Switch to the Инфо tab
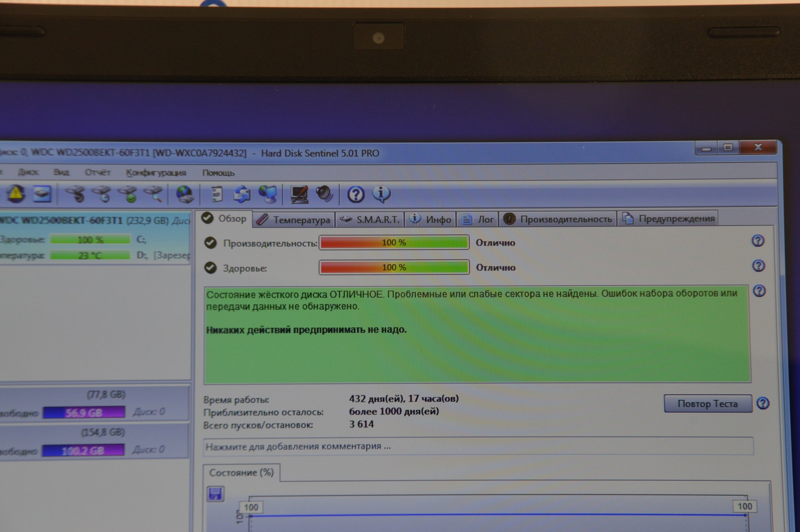The width and height of the screenshot is (800, 532). click(x=431, y=219)
